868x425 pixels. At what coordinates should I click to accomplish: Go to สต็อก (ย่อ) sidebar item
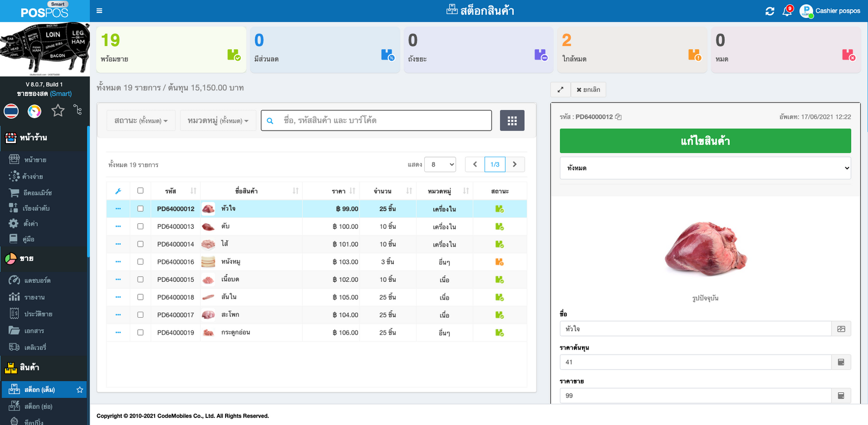(38, 406)
